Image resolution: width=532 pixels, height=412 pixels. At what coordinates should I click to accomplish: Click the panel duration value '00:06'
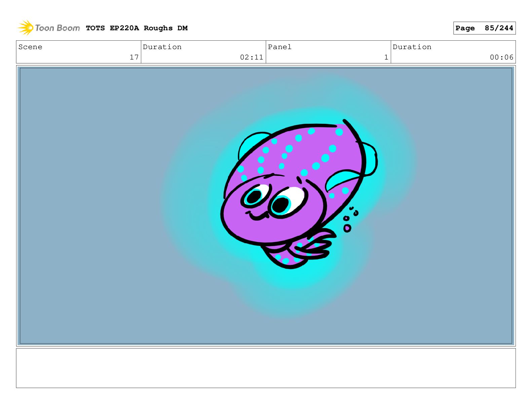(501, 57)
